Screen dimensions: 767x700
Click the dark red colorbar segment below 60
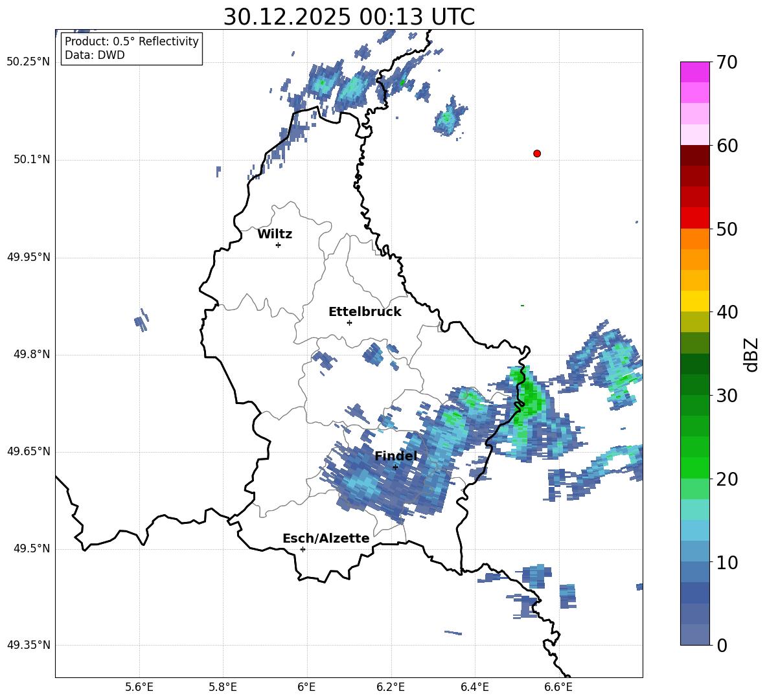(x=694, y=155)
